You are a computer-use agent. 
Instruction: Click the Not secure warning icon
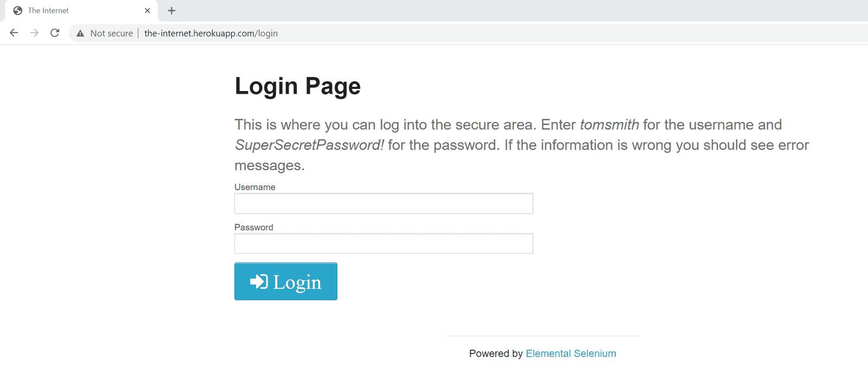coord(80,33)
